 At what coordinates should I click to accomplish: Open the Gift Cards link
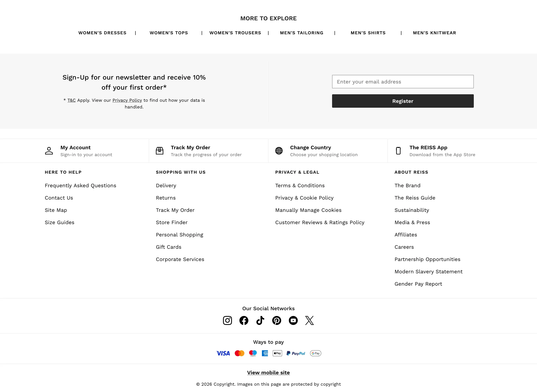(x=169, y=247)
